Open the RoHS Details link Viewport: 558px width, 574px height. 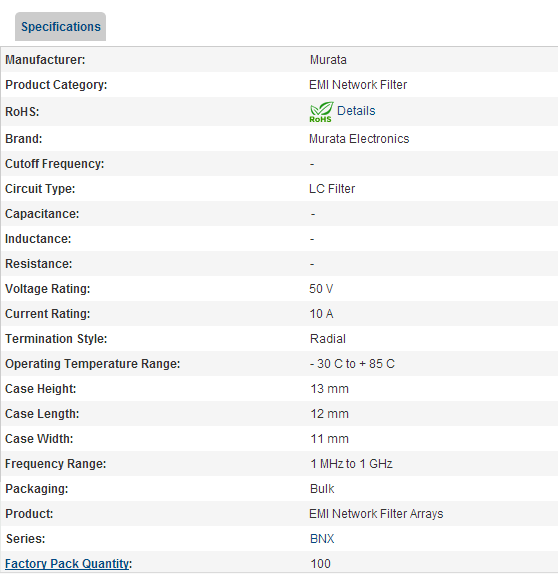[356, 111]
